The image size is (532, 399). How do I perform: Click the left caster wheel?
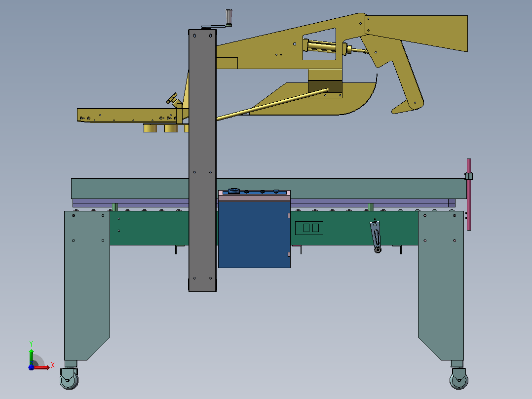point(69,379)
